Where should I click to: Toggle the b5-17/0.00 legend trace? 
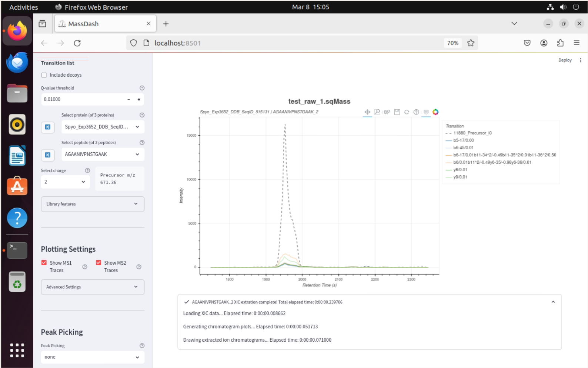pyautogui.click(x=460, y=140)
